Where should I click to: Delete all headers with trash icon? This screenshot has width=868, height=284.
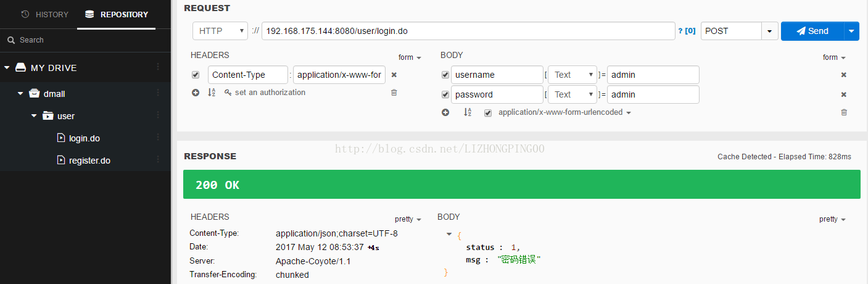click(394, 93)
